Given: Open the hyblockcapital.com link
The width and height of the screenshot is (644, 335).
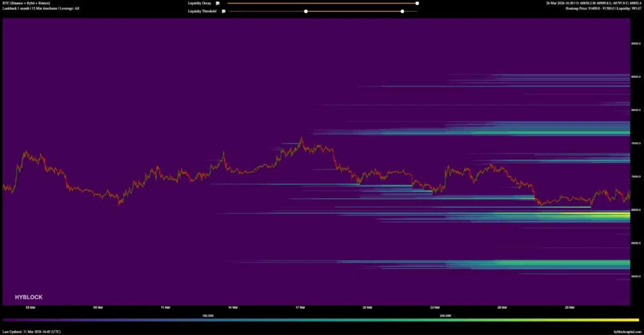Looking at the screenshot, I should click(x=627, y=332).
